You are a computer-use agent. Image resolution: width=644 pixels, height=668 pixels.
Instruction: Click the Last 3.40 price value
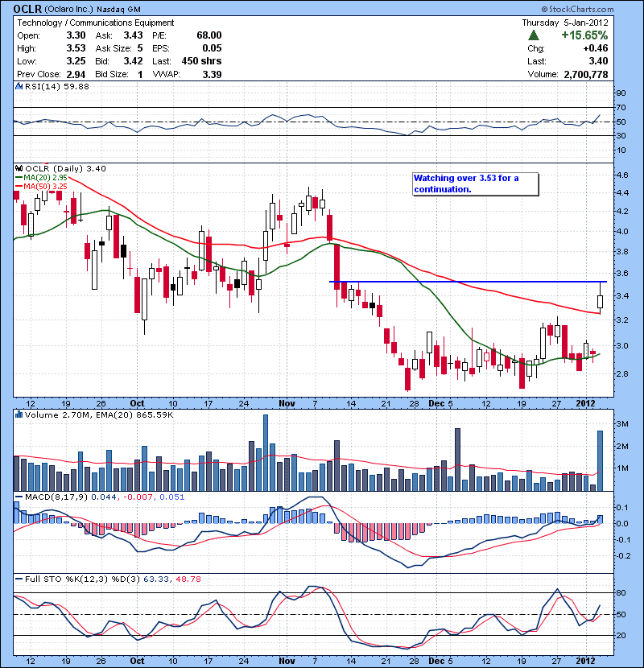[x=598, y=61]
